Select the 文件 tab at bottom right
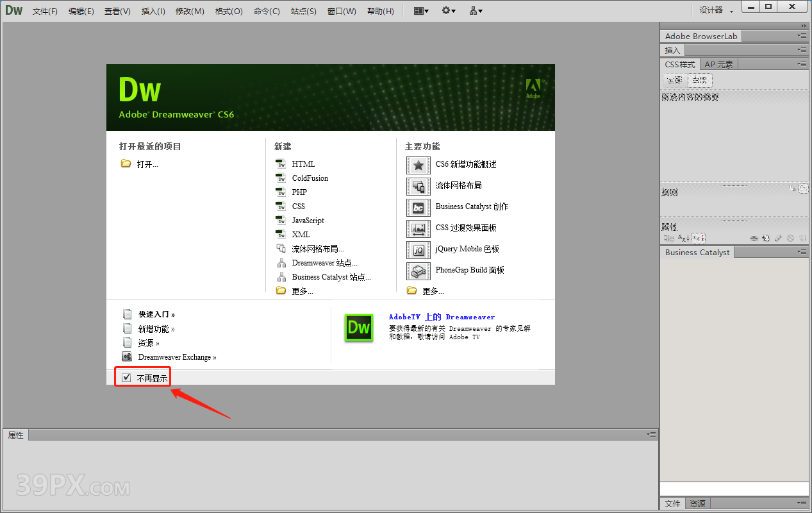Screen dimensions: 812x513 pyautogui.click(x=672, y=503)
